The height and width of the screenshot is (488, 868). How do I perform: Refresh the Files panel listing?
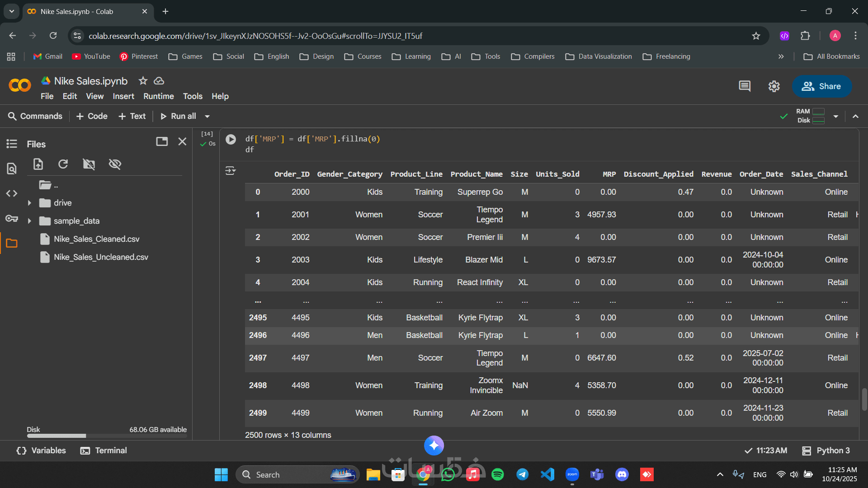(x=63, y=164)
